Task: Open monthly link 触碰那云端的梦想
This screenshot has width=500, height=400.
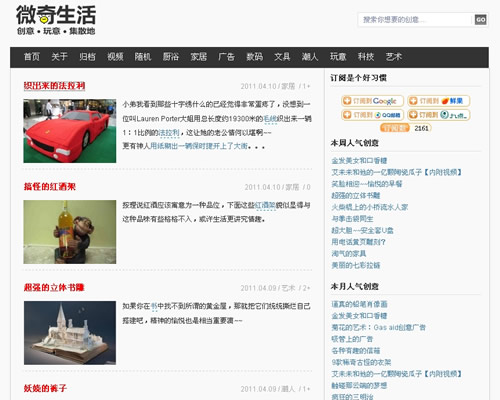Action: pos(359,386)
